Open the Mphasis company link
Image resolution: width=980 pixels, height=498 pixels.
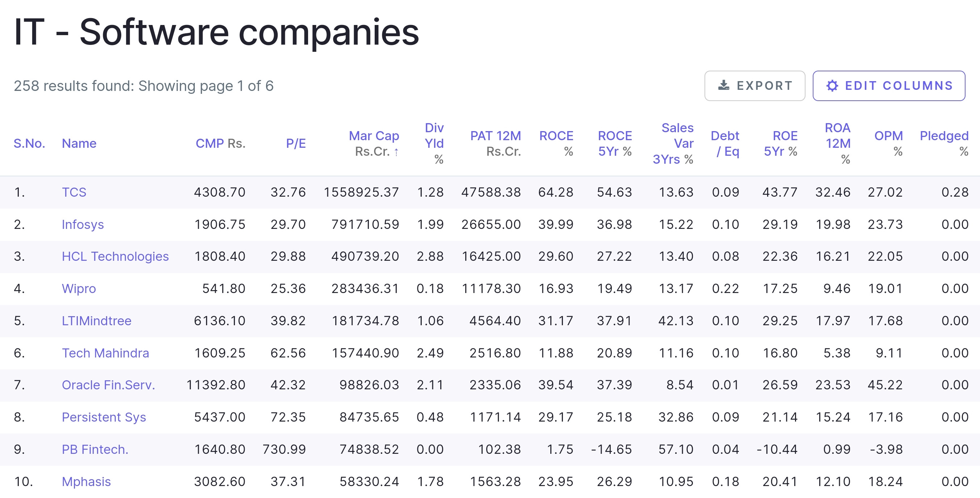tap(87, 482)
